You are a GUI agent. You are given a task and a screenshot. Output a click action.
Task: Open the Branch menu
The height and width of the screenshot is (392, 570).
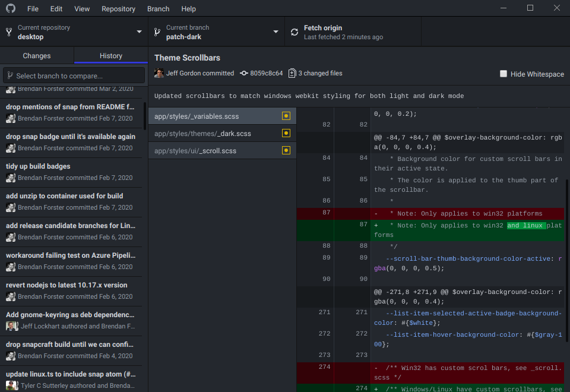(x=158, y=9)
